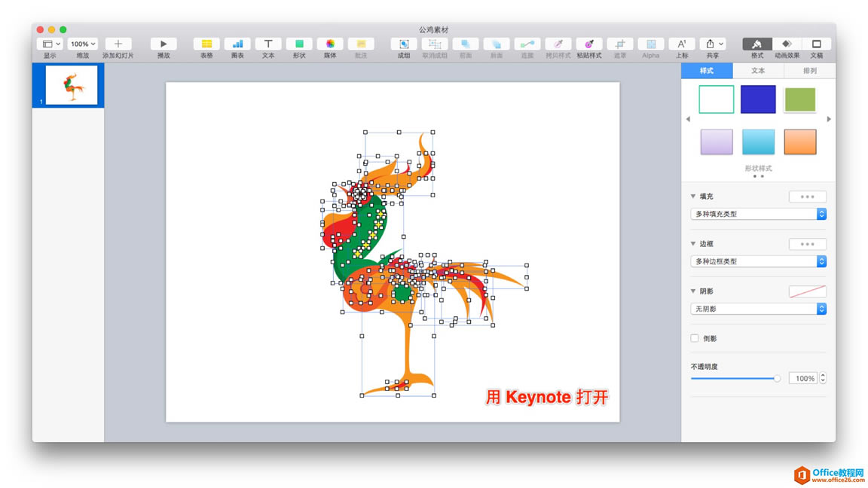Open the 多种填充类型 fill dropdown
Viewport: 868px width, 488px height.
[x=757, y=214]
